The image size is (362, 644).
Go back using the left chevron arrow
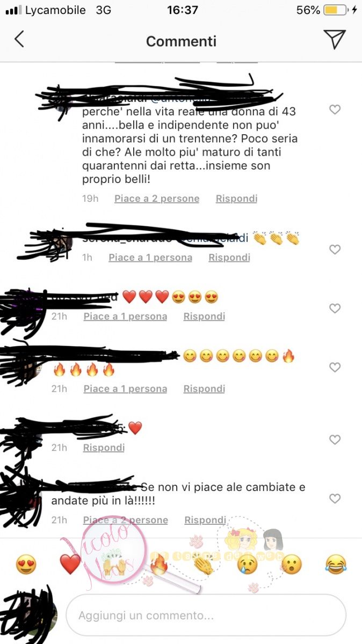click(x=19, y=39)
